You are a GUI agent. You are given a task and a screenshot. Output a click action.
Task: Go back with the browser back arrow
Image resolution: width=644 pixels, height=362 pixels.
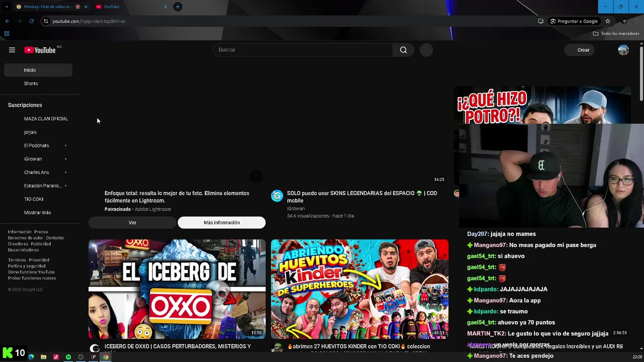pyautogui.click(x=7, y=21)
